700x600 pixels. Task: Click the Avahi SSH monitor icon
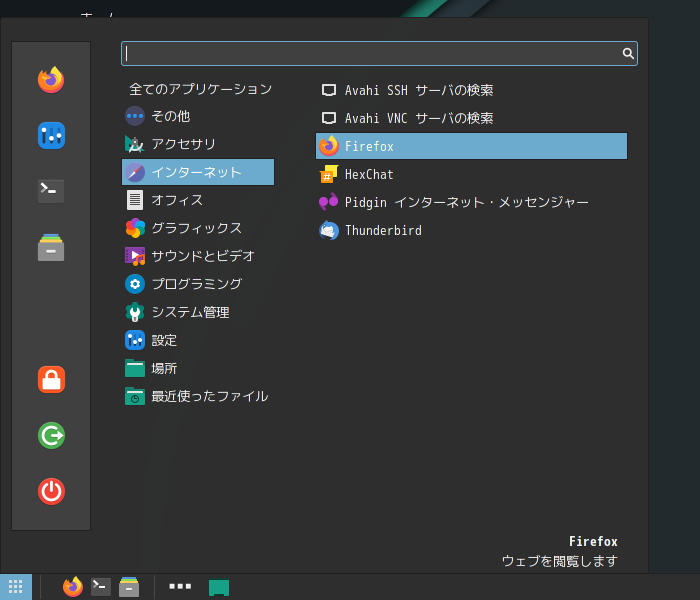point(329,90)
